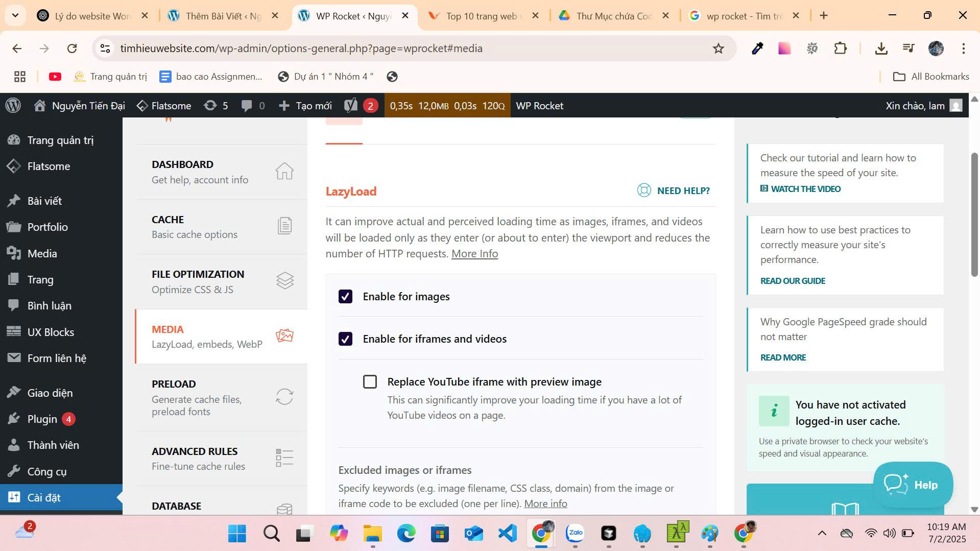Open WP Rocket admin bar menu
The width and height of the screenshot is (980, 551).
click(x=539, y=106)
